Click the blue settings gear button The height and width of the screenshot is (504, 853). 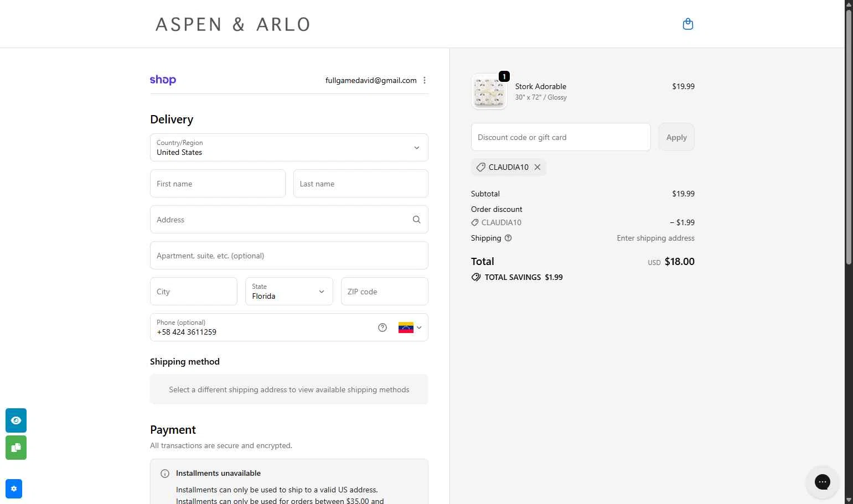[x=14, y=489]
